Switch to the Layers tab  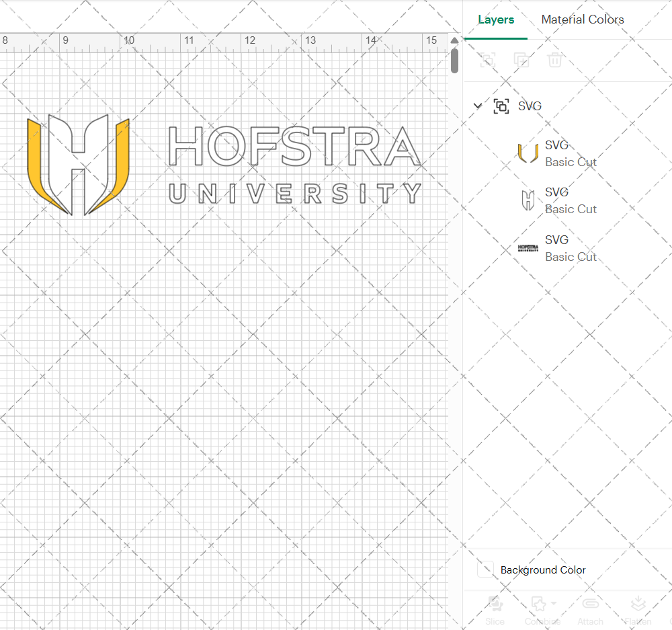496,19
